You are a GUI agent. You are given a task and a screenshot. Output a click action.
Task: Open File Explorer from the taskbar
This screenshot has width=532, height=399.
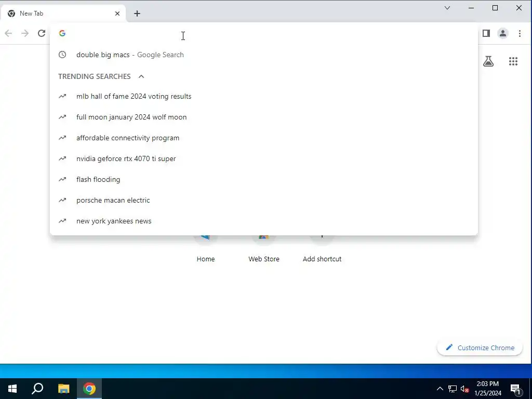click(63, 389)
